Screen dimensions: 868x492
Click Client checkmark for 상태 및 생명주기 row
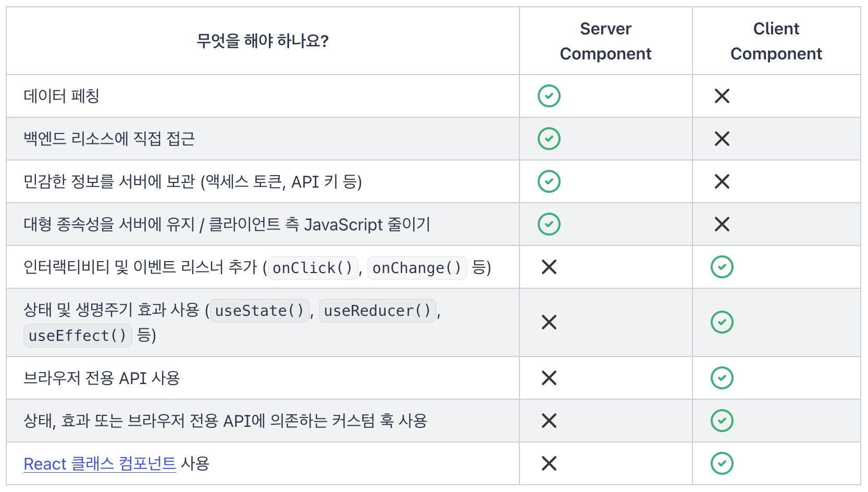(722, 322)
